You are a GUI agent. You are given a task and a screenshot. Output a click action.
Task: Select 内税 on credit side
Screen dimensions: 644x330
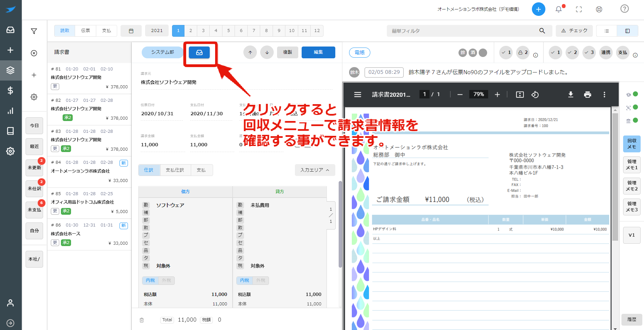[244, 280]
